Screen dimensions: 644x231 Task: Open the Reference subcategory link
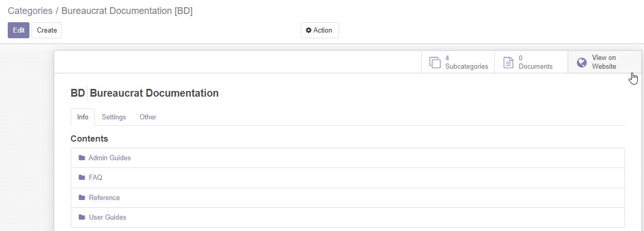(x=104, y=197)
